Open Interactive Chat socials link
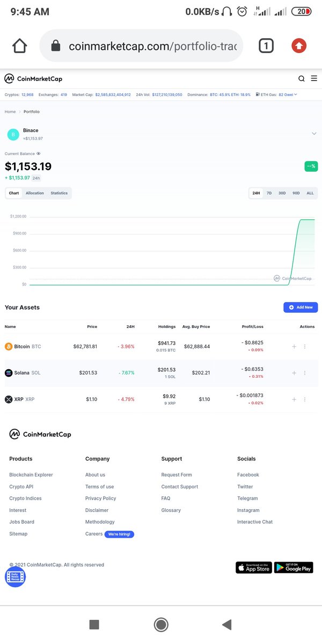322x644 pixels. click(255, 522)
